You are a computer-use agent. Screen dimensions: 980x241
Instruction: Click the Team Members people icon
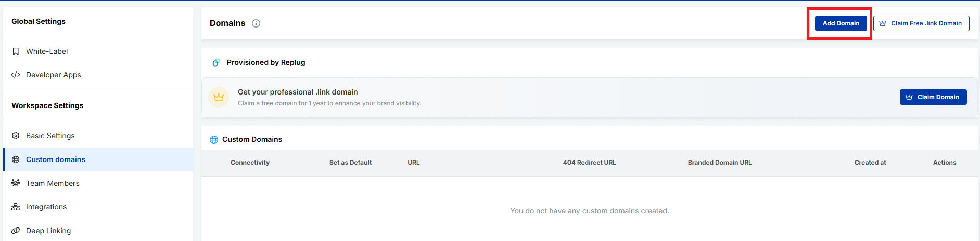tap(16, 183)
